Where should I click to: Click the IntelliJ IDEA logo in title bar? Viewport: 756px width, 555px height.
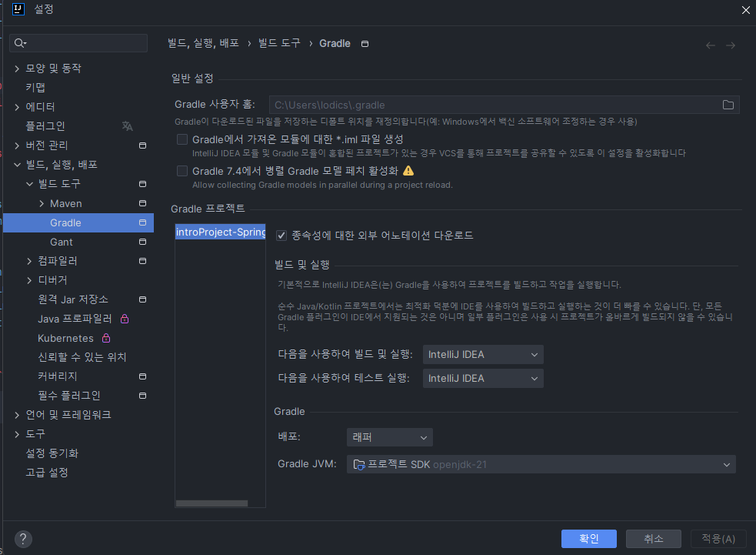pos(18,9)
